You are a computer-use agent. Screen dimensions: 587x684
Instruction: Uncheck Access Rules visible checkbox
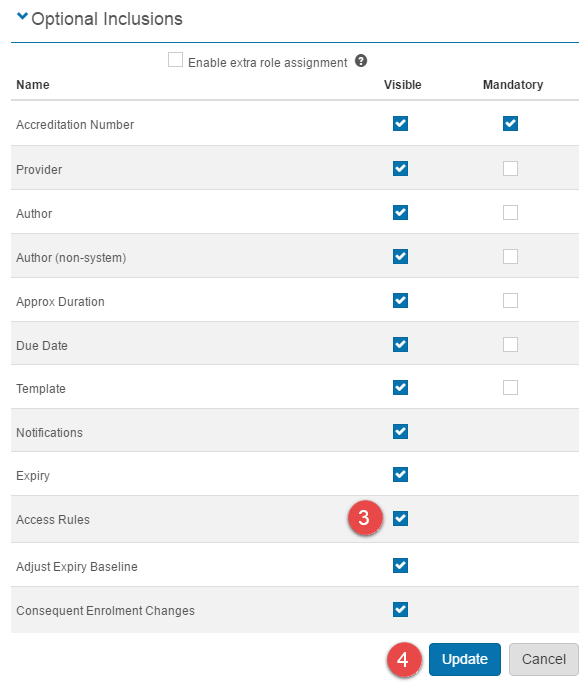[400, 519]
